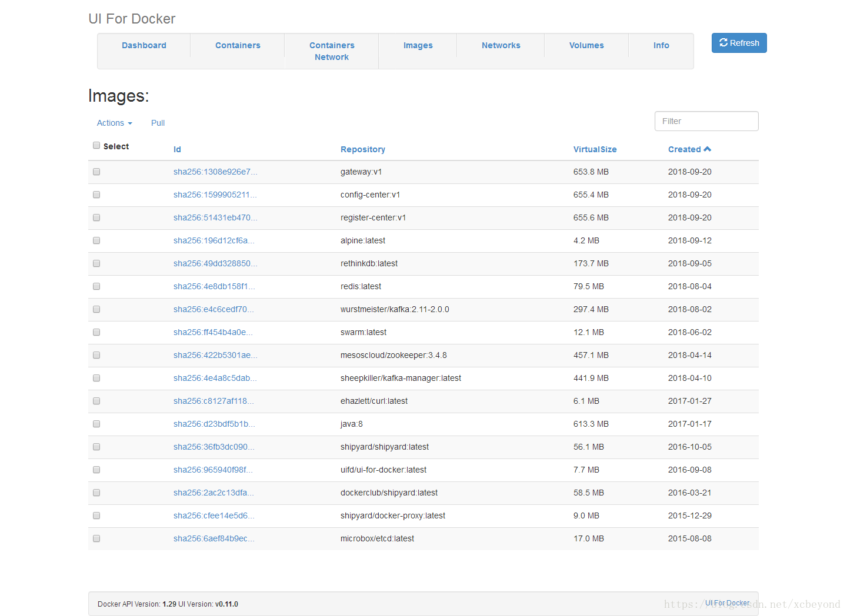Click the java:8 image Id link
This screenshot has height=616, width=847.
click(x=214, y=424)
